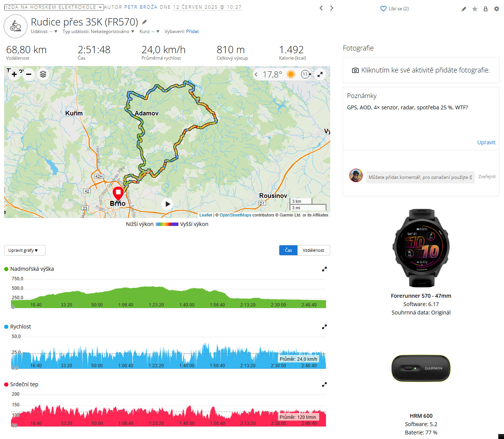Mark the activity as favorite with star
Viewport: 504px width, 439px height.
point(475,9)
